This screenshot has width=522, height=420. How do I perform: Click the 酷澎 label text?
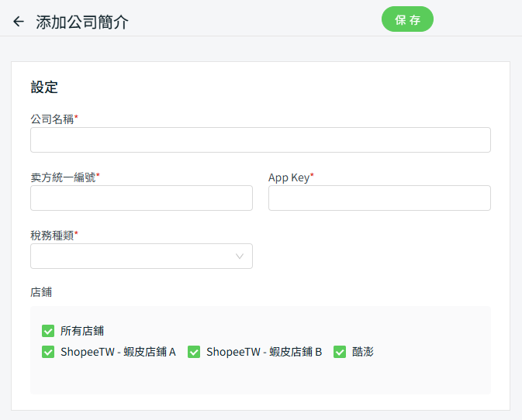pos(363,352)
